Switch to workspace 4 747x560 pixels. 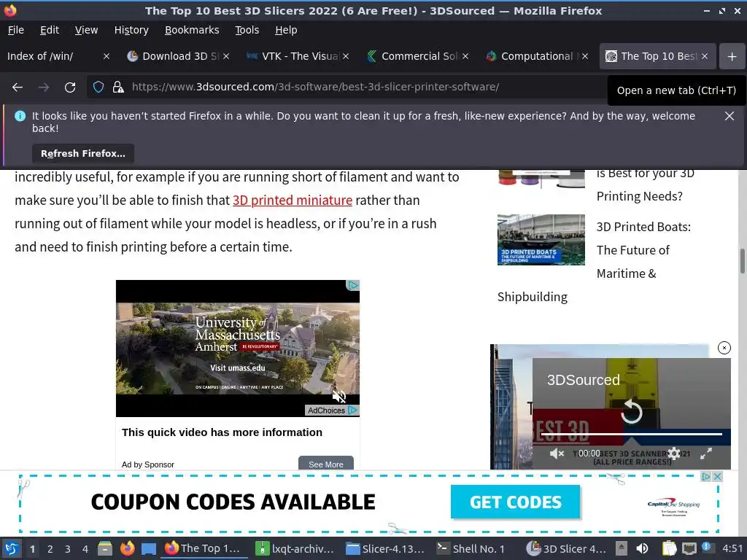coord(85,549)
